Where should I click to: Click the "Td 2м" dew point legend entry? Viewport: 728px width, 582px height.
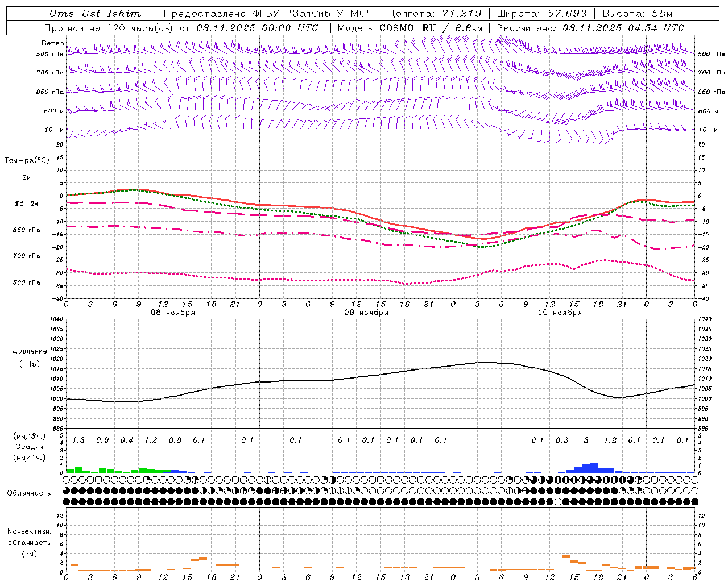tap(27, 203)
